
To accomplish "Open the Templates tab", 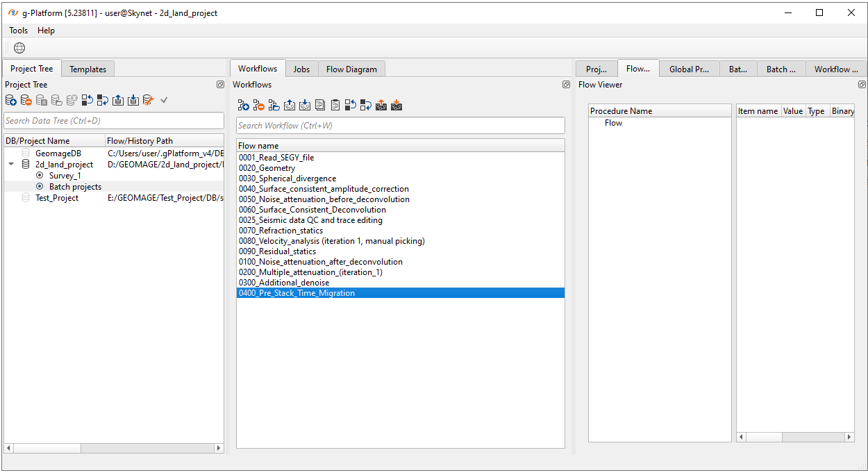I will click(x=87, y=69).
